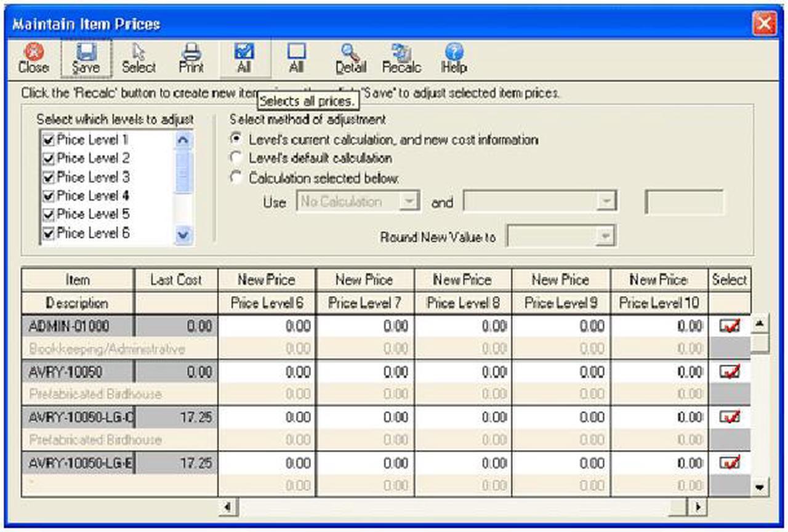This screenshot has height=532, width=788.
Task: Click the Price Level 9 column header
Action: 560,303
